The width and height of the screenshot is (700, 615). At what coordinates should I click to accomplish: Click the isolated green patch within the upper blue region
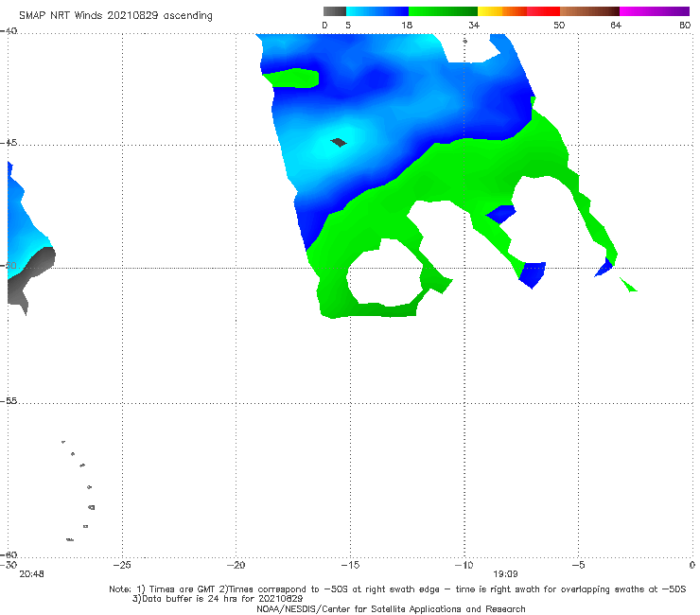point(291,78)
